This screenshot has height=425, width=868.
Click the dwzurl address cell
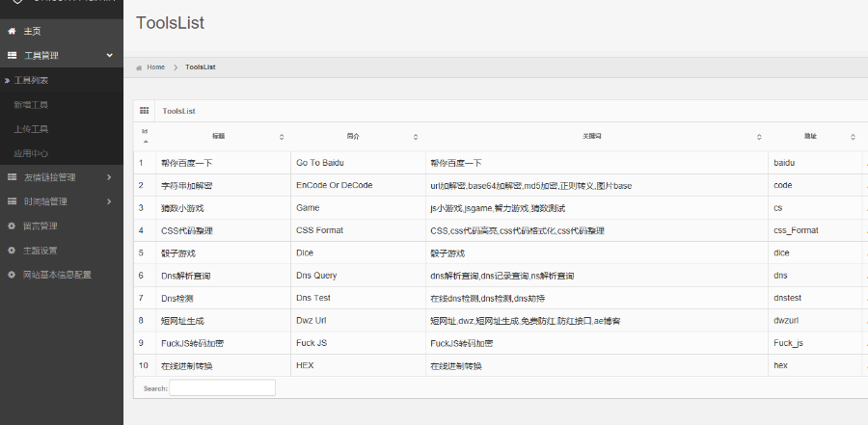click(815, 321)
